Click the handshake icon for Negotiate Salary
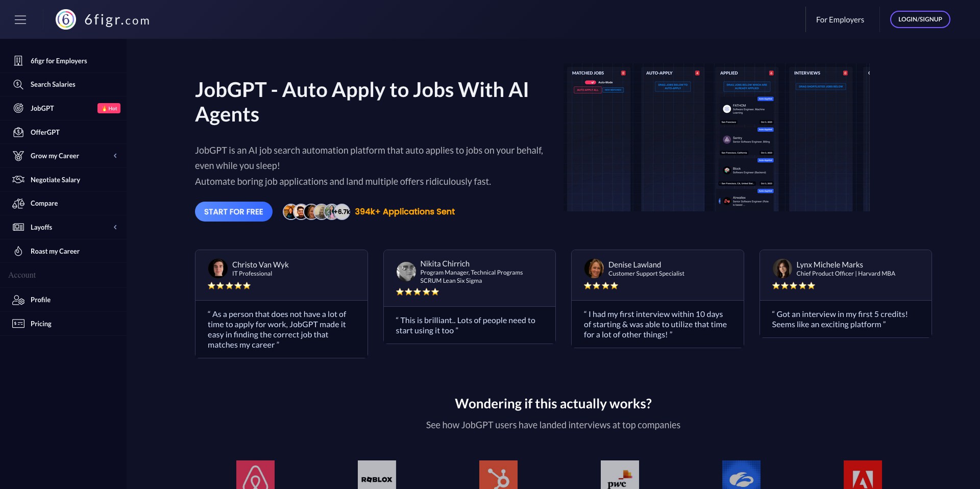Screen dimensions: 980x489 18,180
